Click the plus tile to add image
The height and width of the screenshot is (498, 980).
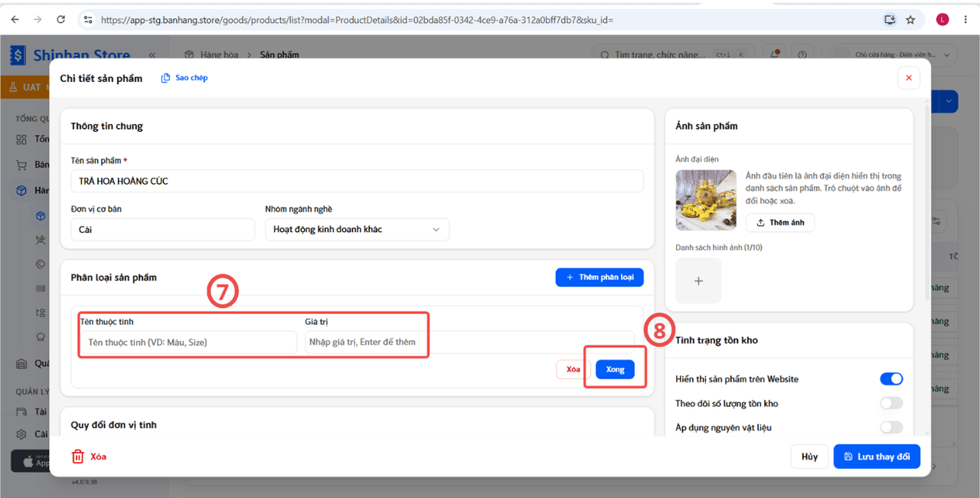[698, 280]
